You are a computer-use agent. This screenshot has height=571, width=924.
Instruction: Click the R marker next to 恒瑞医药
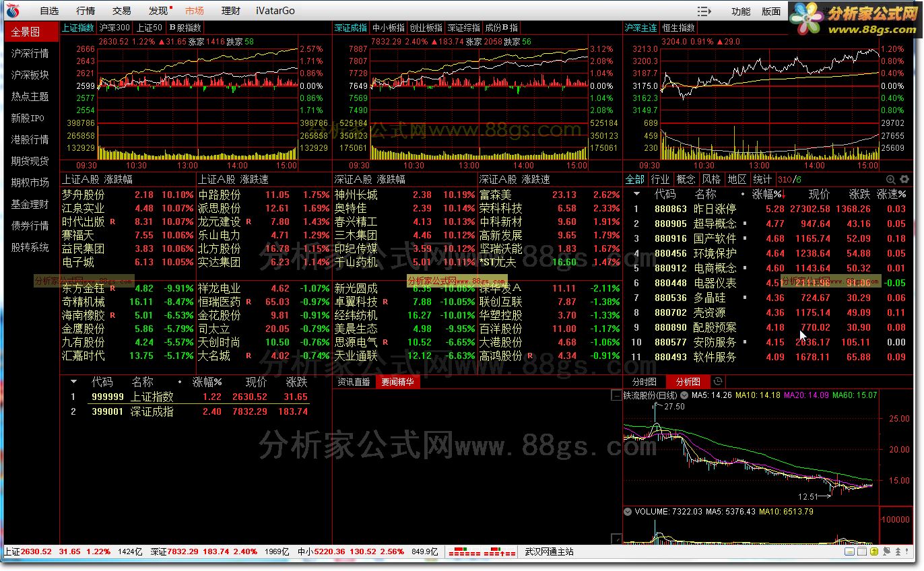tap(249, 302)
